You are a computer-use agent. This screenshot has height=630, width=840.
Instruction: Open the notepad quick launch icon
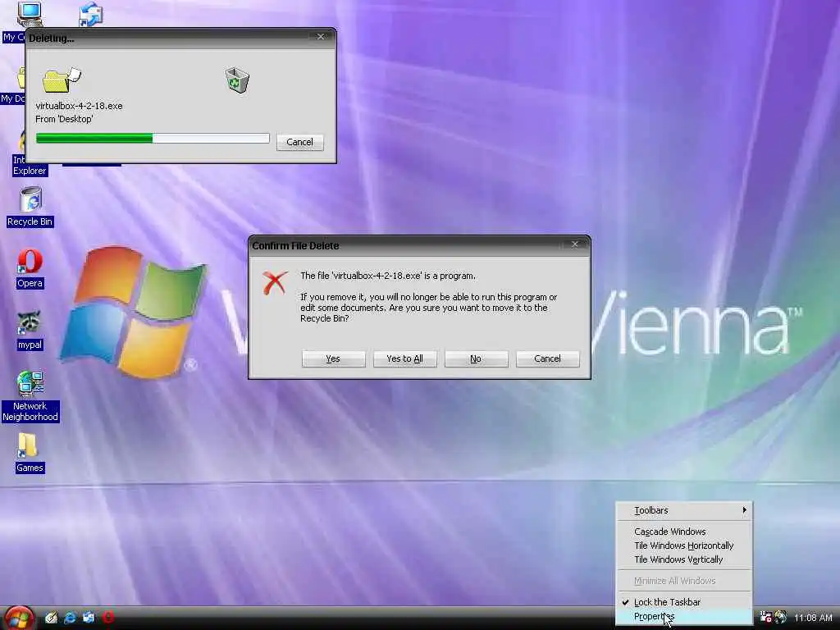[x=52, y=618]
